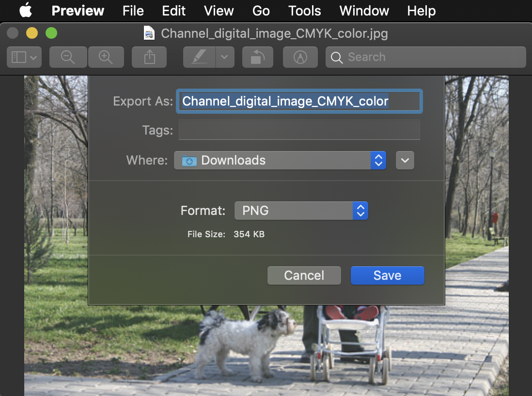Open the Tools menu
Image resolution: width=532 pixels, height=396 pixels.
(x=304, y=11)
